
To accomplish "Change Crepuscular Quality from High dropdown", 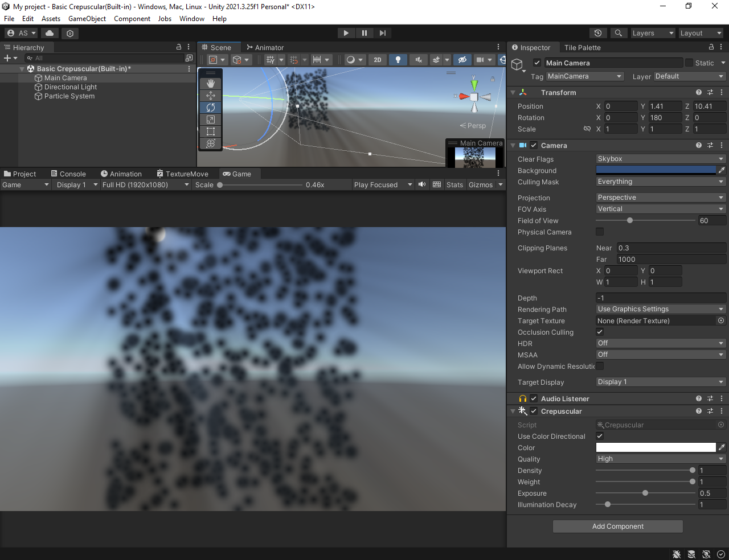I will click(660, 459).
